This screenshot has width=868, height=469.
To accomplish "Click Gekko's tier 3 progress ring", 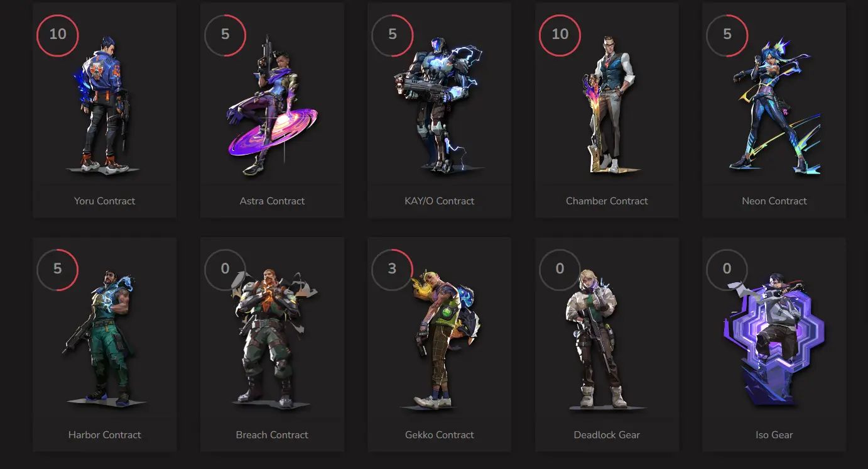I will pyautogui.click(x=393, y=269).
